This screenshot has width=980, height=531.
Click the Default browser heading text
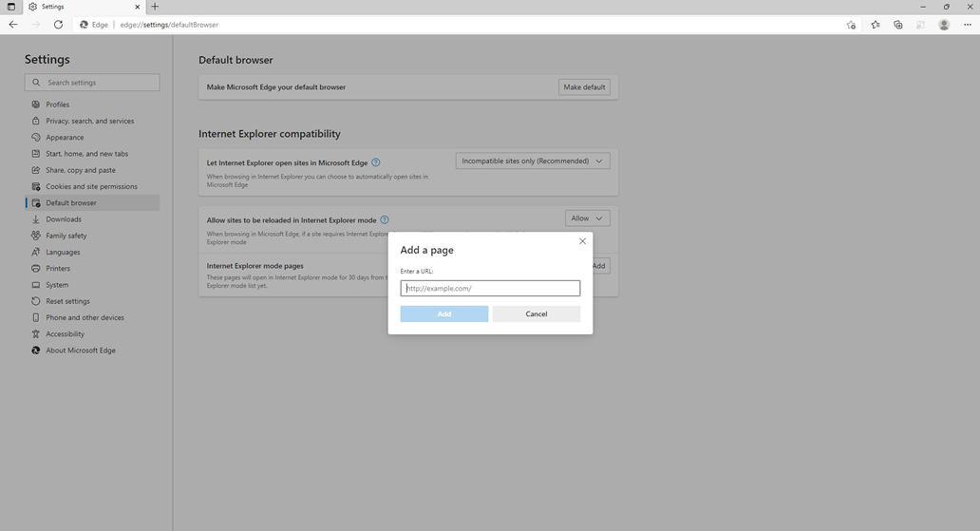click(x=236, y=60)
